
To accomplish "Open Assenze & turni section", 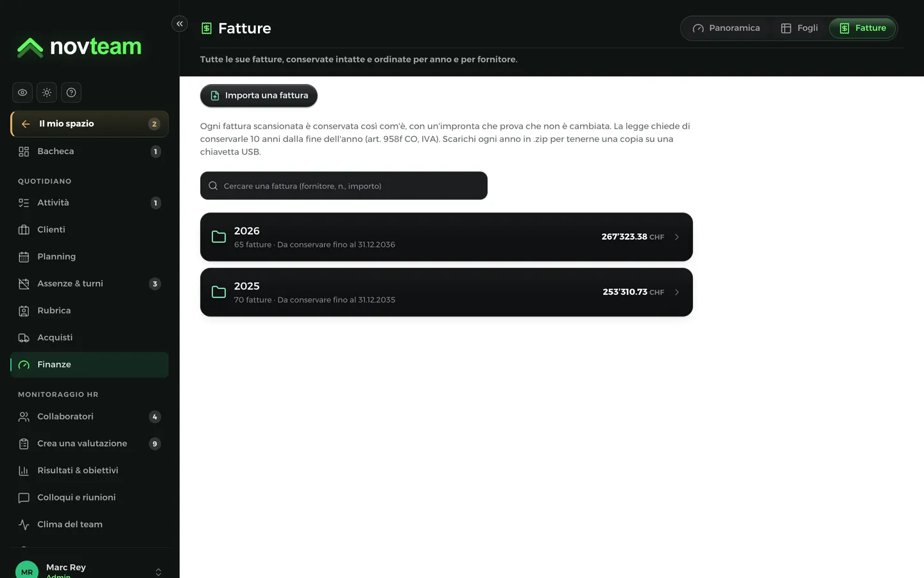I will (x=89, y=284).
